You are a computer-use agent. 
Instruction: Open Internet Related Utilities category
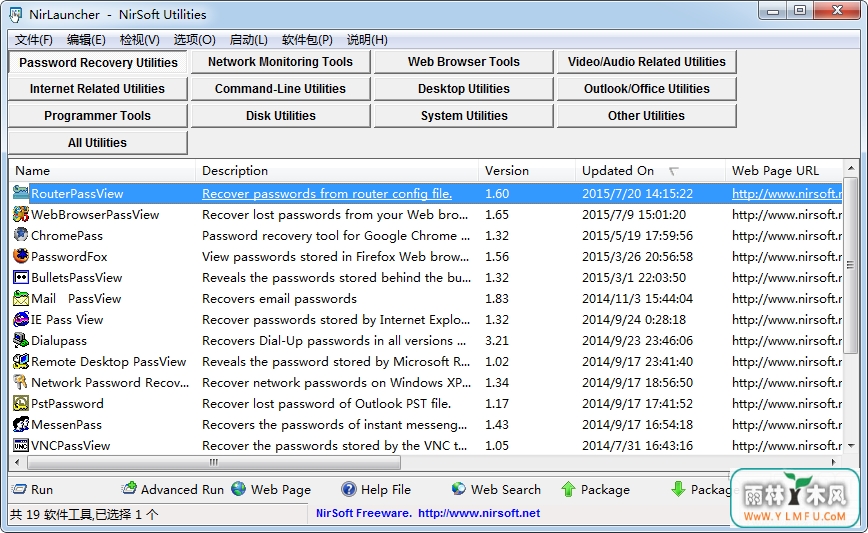pos(98,89)
